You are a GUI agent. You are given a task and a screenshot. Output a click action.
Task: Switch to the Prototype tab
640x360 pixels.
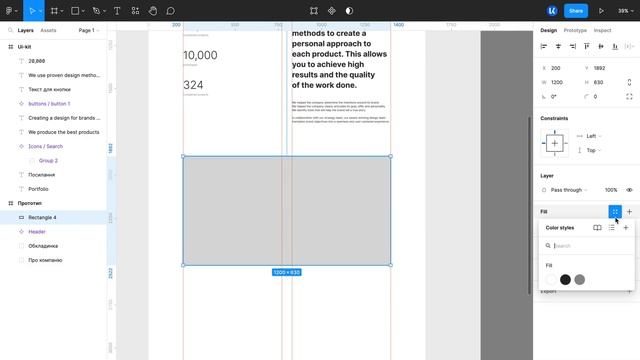pyautogui.click(x=575, y=30)
